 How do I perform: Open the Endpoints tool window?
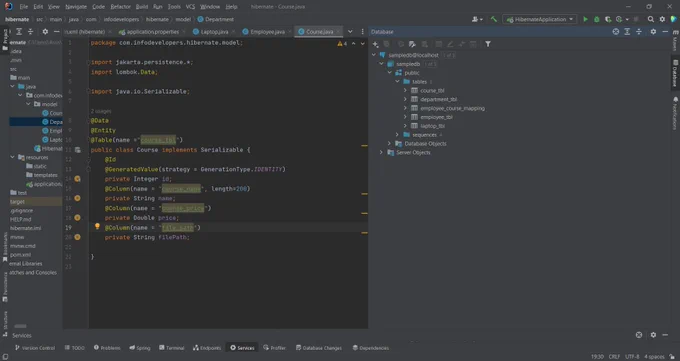coord(207,348)
